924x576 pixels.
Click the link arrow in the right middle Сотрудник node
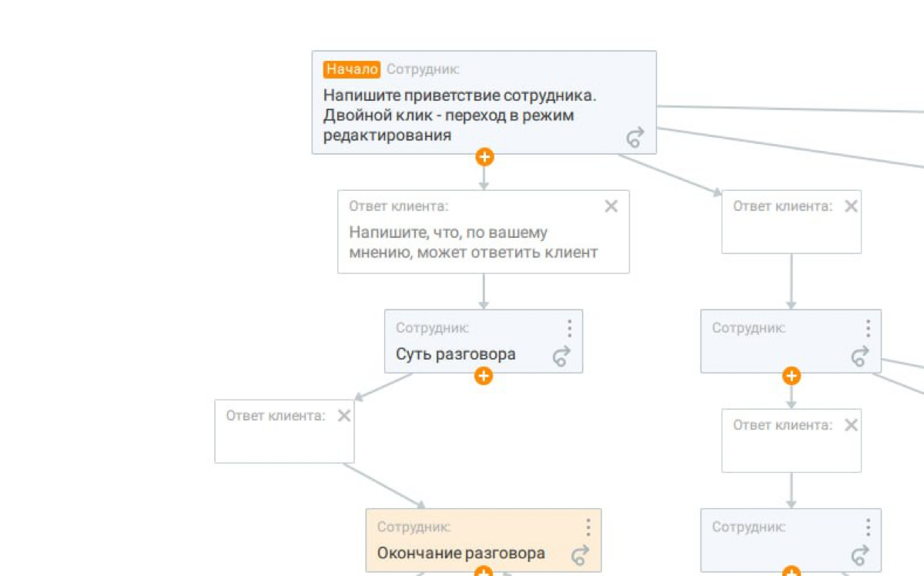tap(860, 356)
